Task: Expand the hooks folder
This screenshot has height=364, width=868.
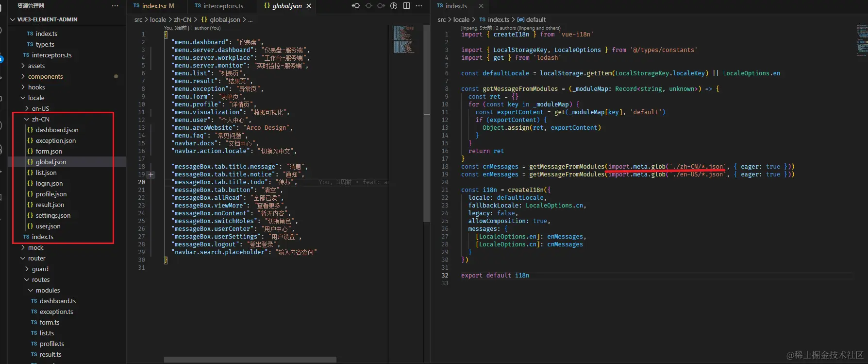Action: (x=23, y=87)
